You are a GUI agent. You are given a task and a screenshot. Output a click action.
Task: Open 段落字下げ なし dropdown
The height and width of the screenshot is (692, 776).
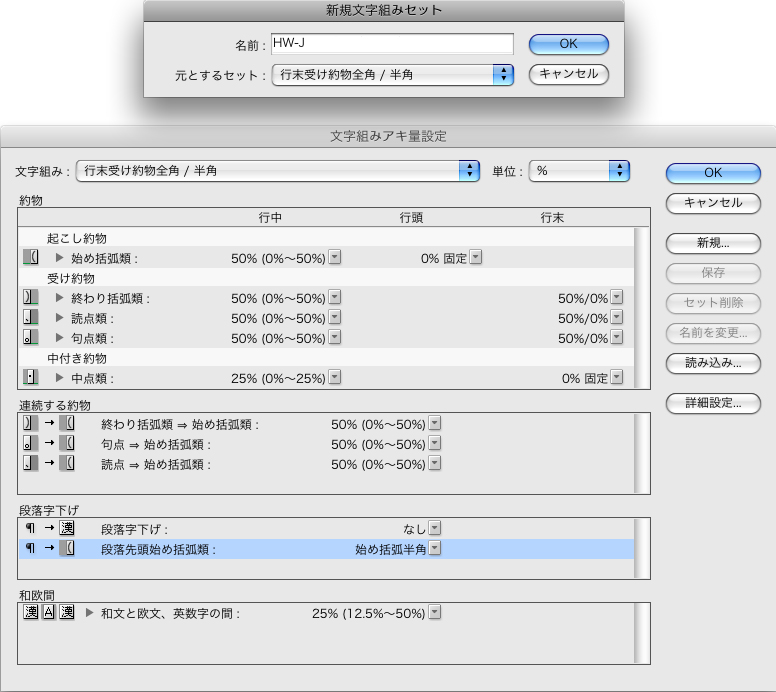coord(435,528)
